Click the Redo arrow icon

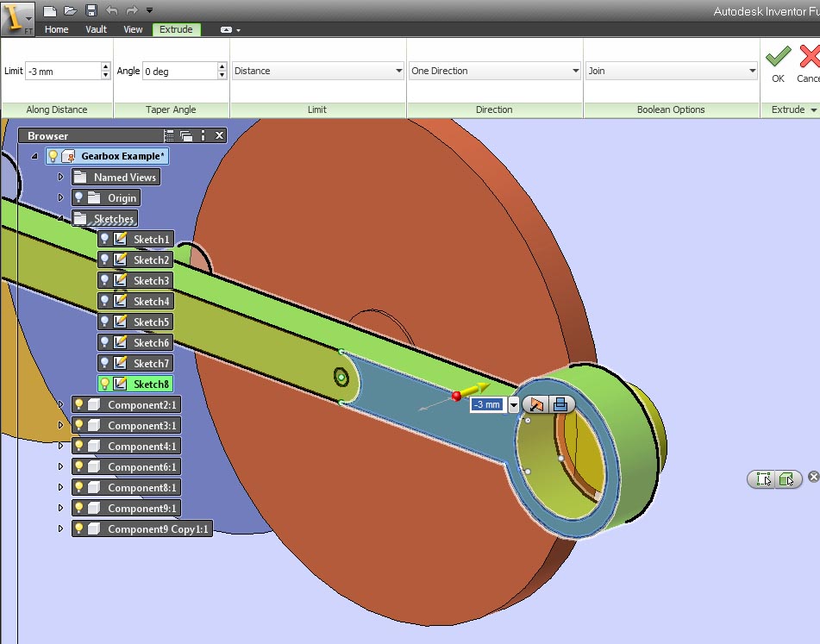point(132,10)
